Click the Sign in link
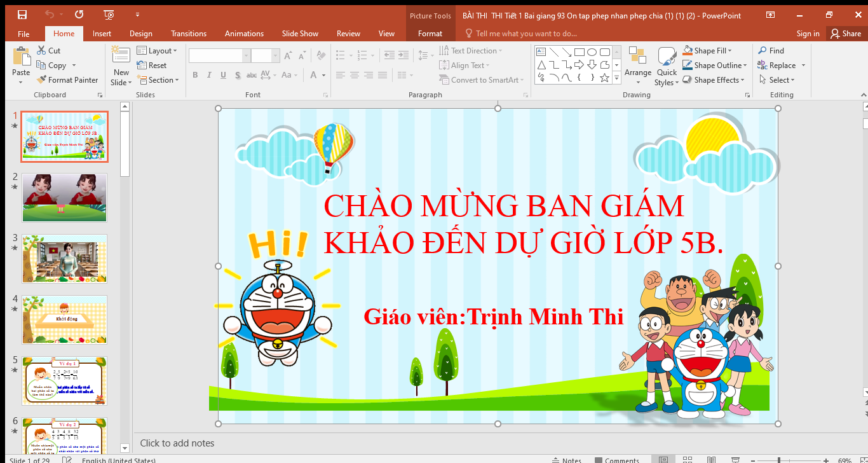868x463 pixels. pos(808,34)
